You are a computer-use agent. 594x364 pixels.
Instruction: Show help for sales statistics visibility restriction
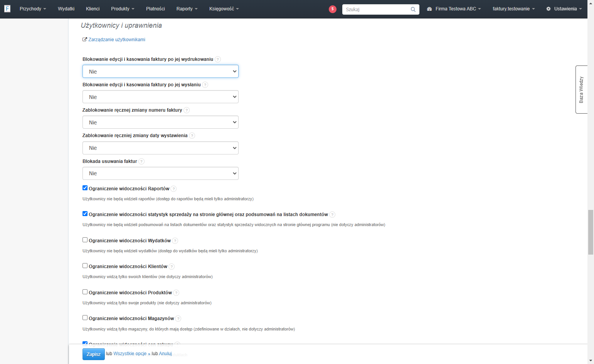(x=332, y=215)
